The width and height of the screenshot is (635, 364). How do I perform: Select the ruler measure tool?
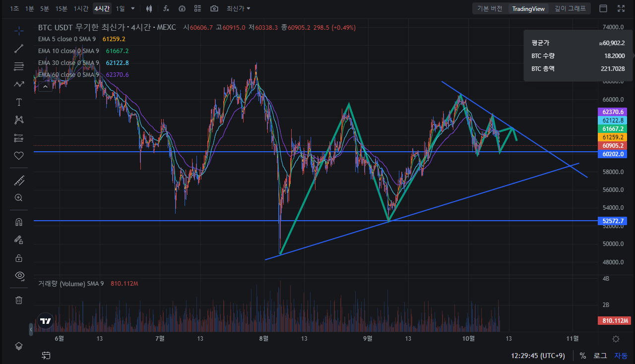[x=19, y=181]
